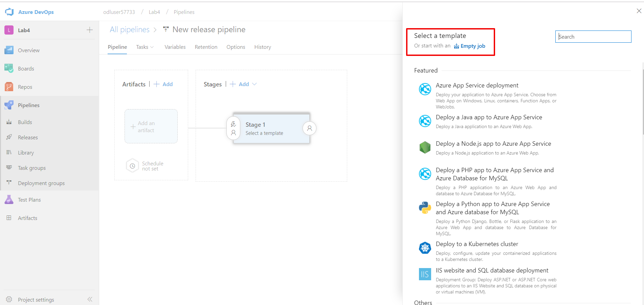Click the Schedule not set label
The height and width of the screenshot is (305, 644).
tap(153, 166)
